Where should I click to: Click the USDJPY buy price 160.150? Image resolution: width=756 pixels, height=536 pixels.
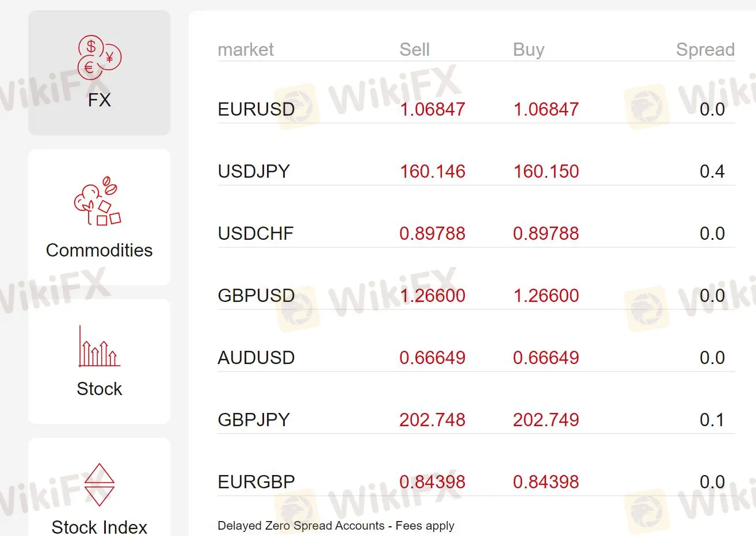(546, 171)
